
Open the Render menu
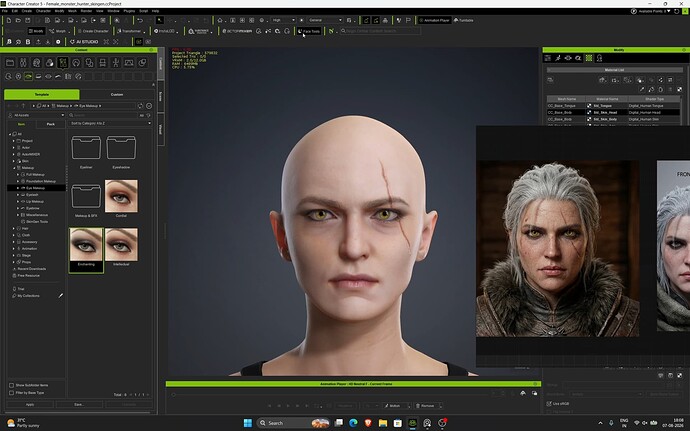click(x=86, y=11)
